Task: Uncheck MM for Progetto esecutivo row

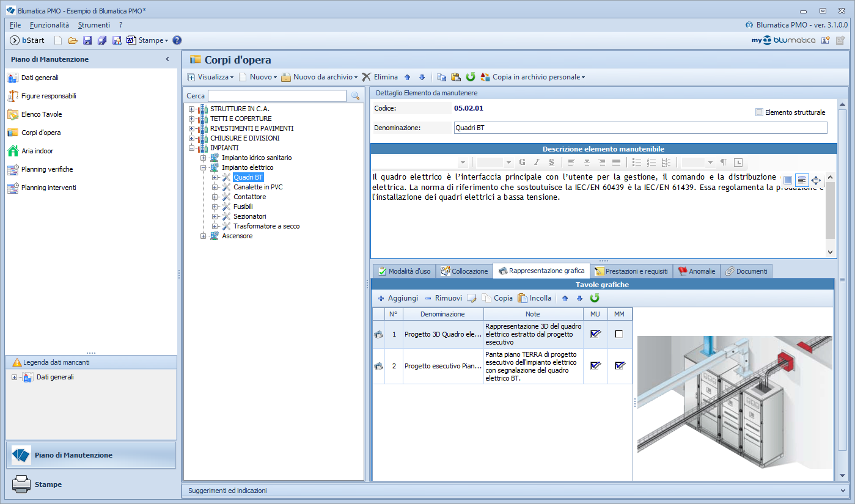Action: pyautogui.click(x=619, y=365)
